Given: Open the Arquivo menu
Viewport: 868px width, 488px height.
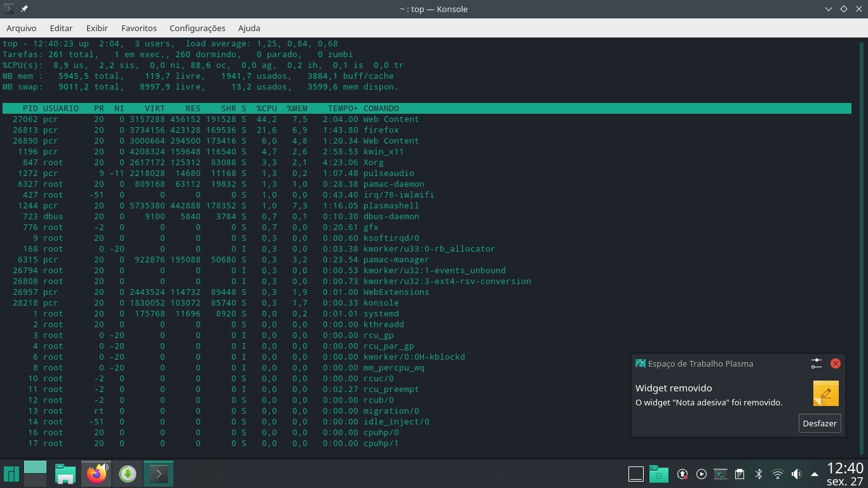Looking at the screenshot, I should click(22, 28).
